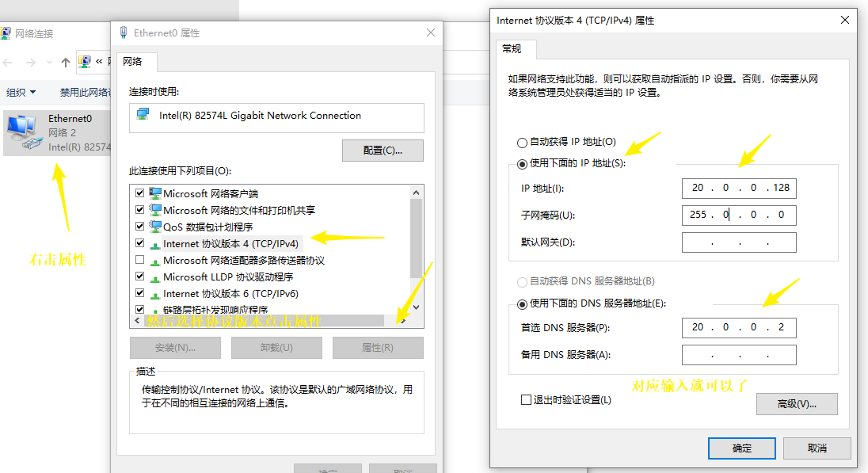Uncheck Microsoft 网络客户端 checkbox
The width and height of the screenshot is (868, 473).
click(x=139, y=193)
